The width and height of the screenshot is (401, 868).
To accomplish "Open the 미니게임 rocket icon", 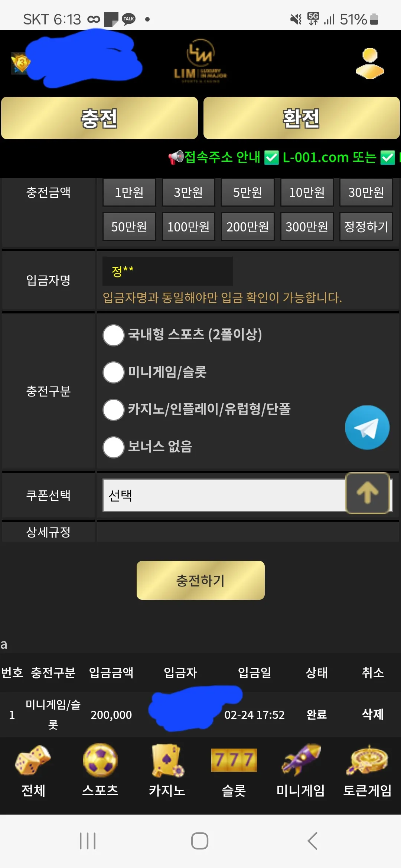I will 301,760.
